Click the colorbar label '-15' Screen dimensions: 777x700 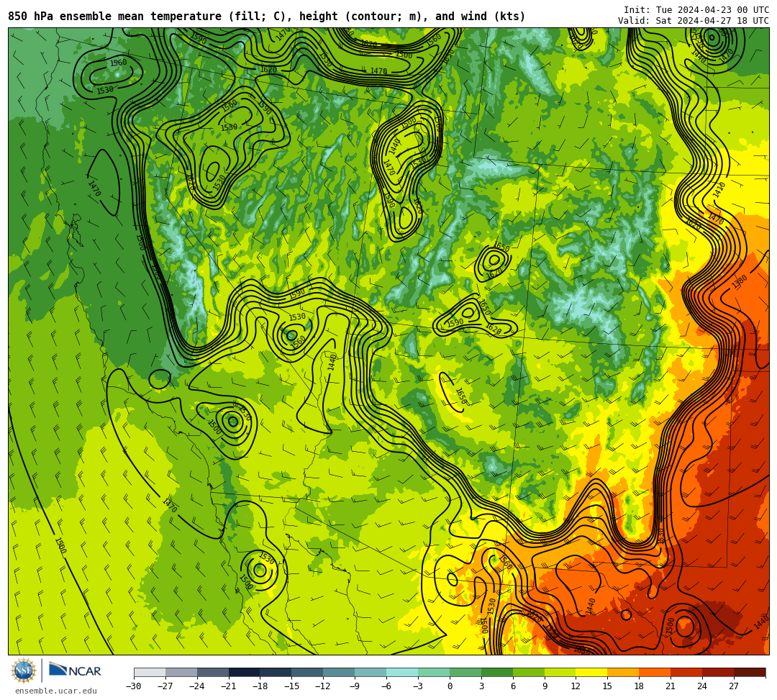point(291,686)
